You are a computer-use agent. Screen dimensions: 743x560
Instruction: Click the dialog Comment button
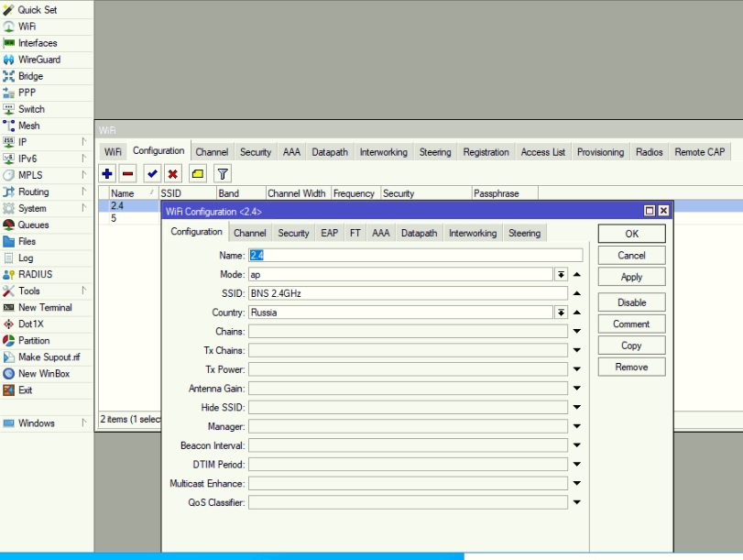631,324
